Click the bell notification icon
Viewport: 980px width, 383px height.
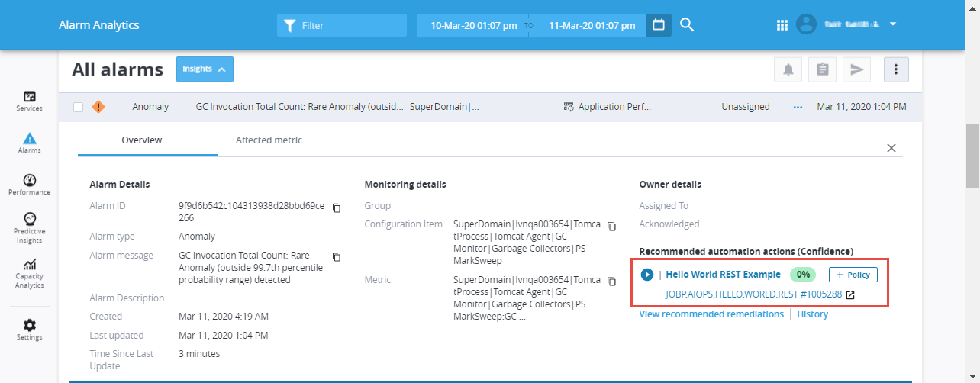788,69
